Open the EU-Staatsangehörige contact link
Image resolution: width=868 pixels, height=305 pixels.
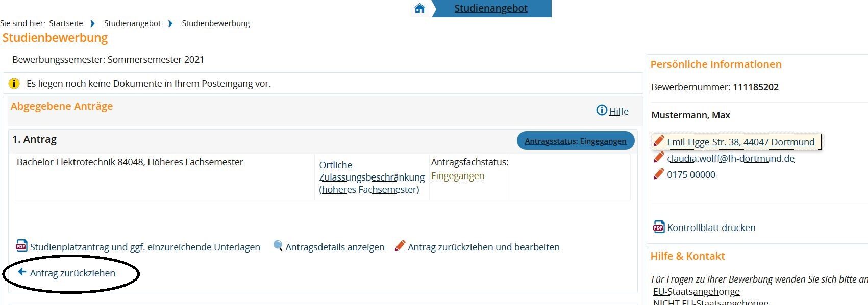click(696, 292)
